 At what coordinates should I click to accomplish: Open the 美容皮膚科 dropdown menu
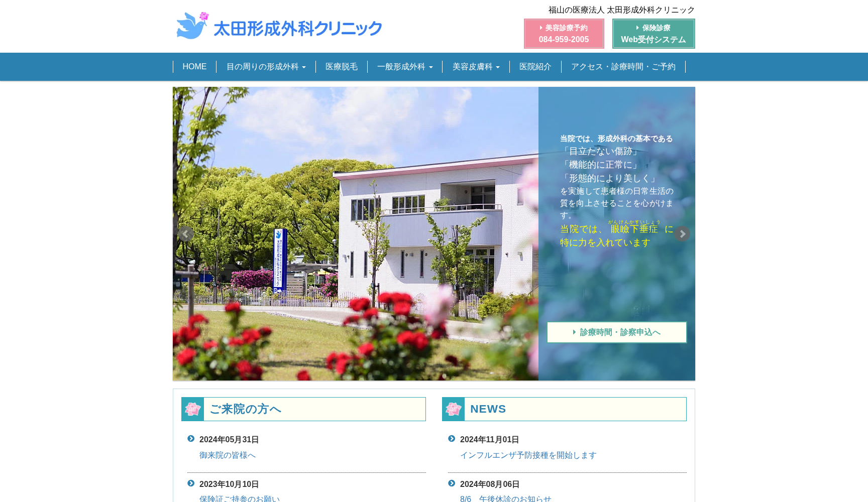click(476, 67)
